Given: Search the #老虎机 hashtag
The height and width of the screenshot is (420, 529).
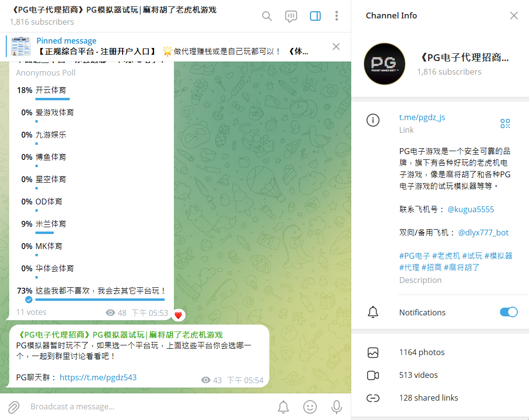Looking at the screenshot, I should (446, 256).
